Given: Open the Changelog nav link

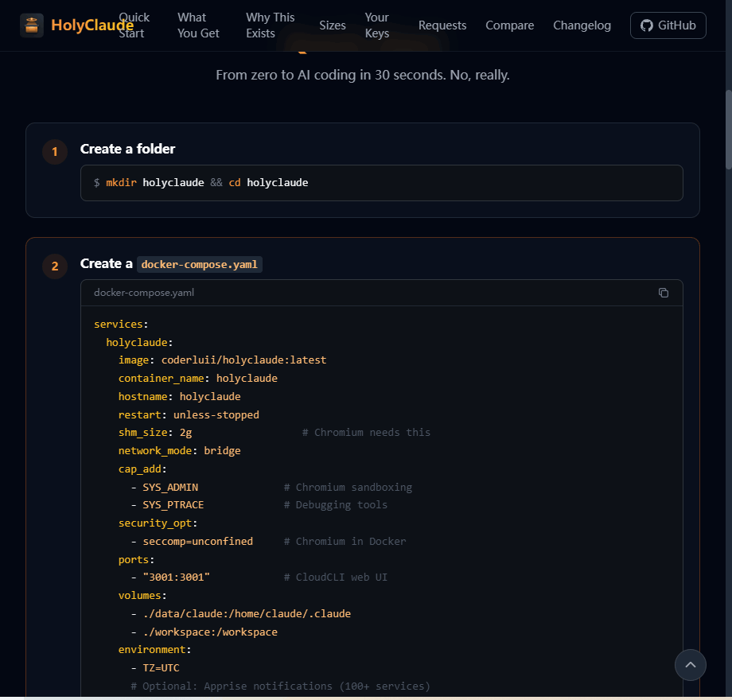Looking at the screenshot, I should click(582, 25).
